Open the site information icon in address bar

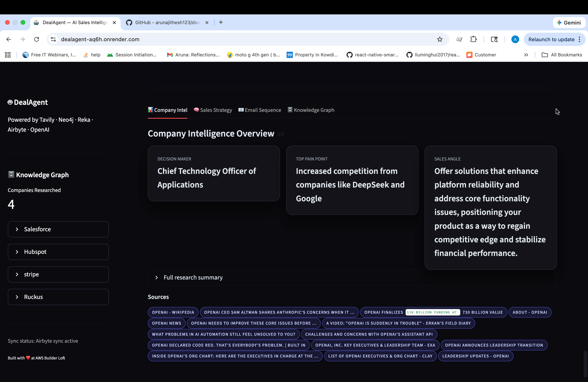[53, 39]
